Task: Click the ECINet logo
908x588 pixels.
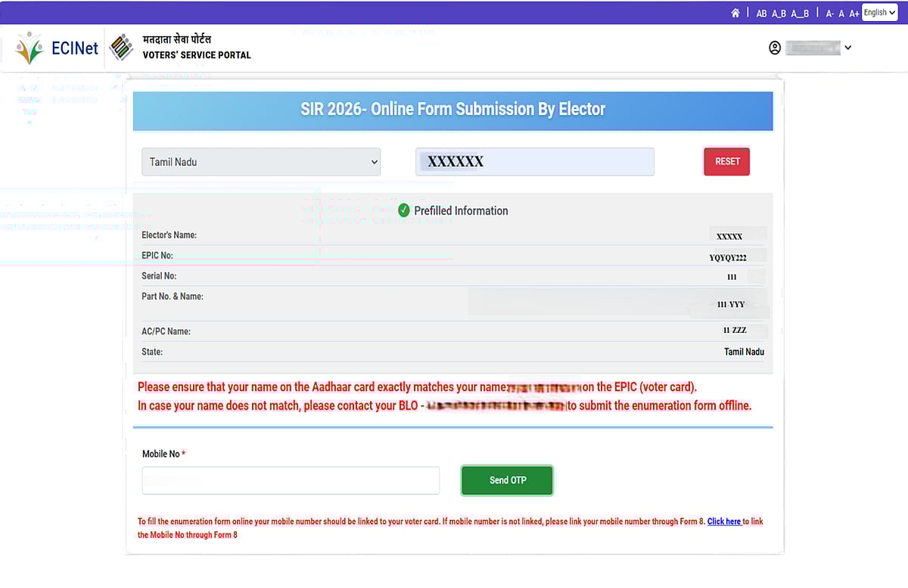Action: point(57,48)
